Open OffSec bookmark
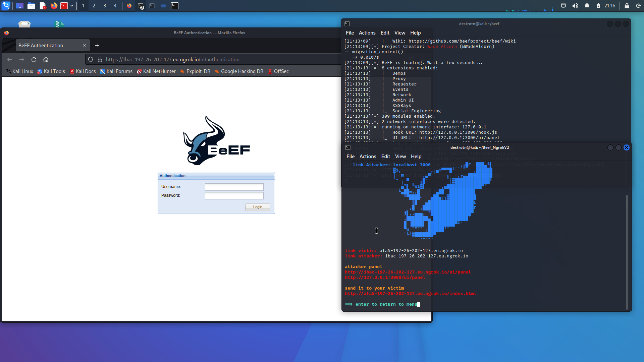Image resolution: width=644 pixels, height=362 pixels. (x=278, y=71)
